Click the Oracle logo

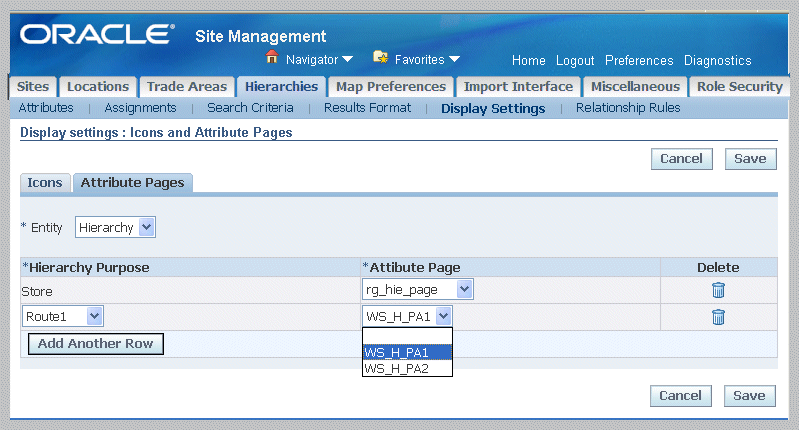click(x=97, y=35)
